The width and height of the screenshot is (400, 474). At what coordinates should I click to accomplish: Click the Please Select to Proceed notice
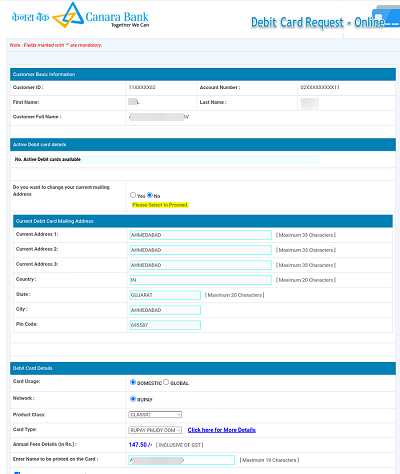point(160,205)
